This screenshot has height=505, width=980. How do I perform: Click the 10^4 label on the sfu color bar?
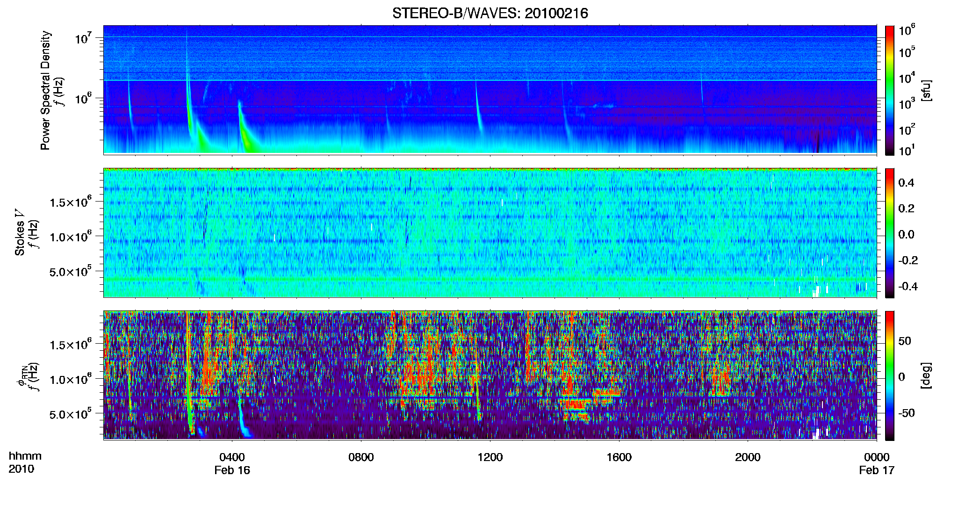pos(907,78)
